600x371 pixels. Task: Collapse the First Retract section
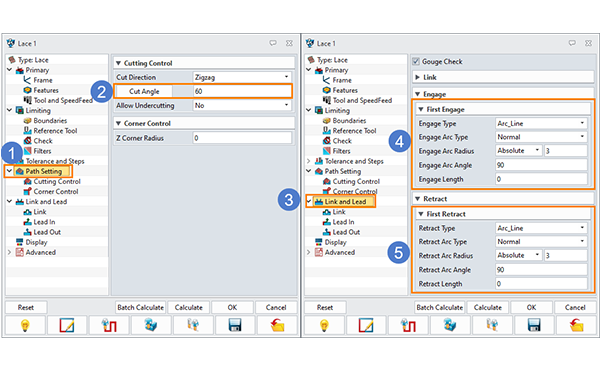pos(421,214)
